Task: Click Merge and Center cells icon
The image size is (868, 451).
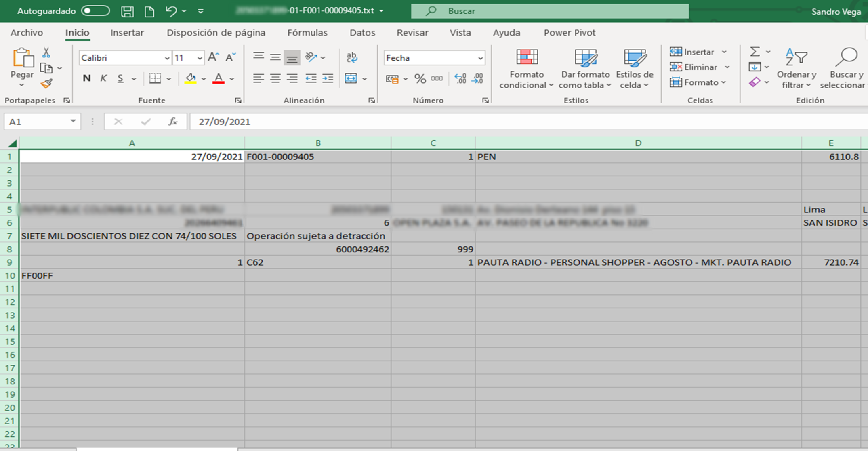Action: (351, 78)
